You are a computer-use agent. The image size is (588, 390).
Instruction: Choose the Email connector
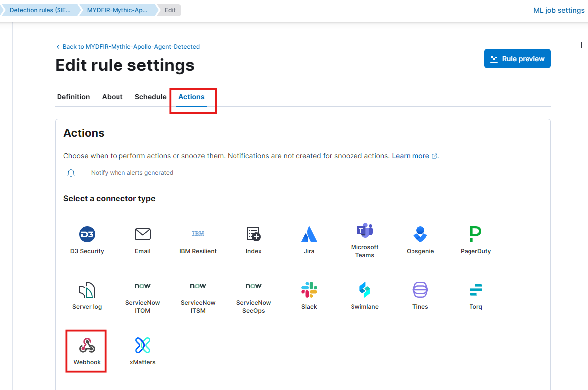142,240
